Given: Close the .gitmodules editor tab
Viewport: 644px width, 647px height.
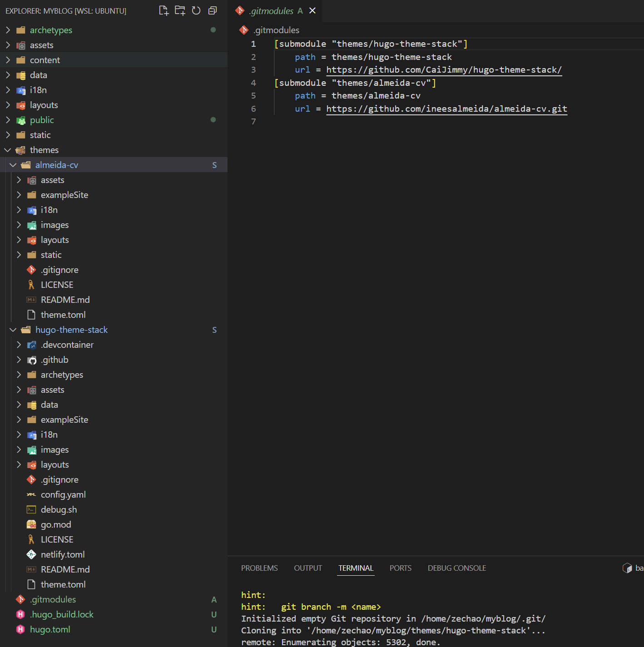Looking at the screenshot, I should (312, 10).
